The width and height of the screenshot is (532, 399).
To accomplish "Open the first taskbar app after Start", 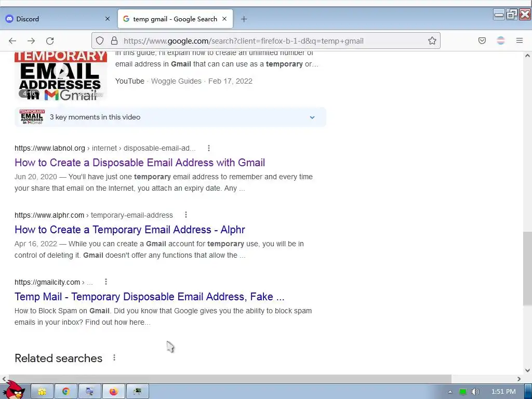I will coord(42,392).
